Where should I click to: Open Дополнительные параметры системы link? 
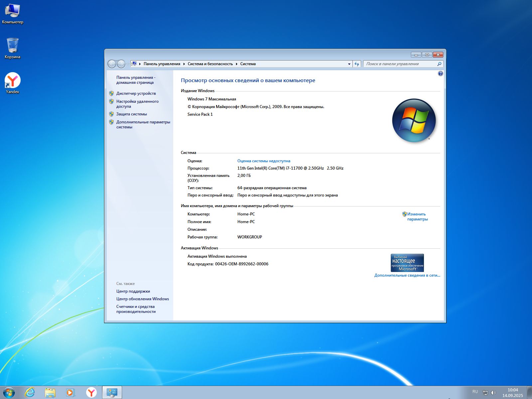(x=143, y=124)
